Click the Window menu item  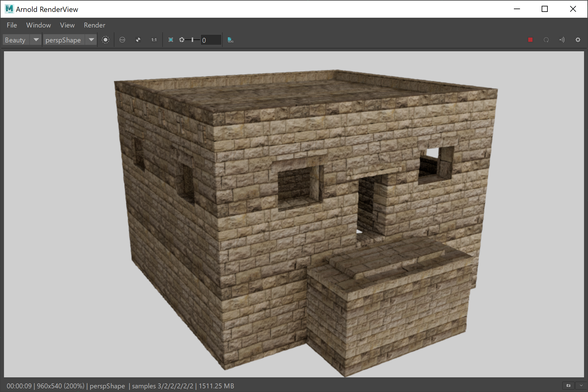(x=38, y=25)
